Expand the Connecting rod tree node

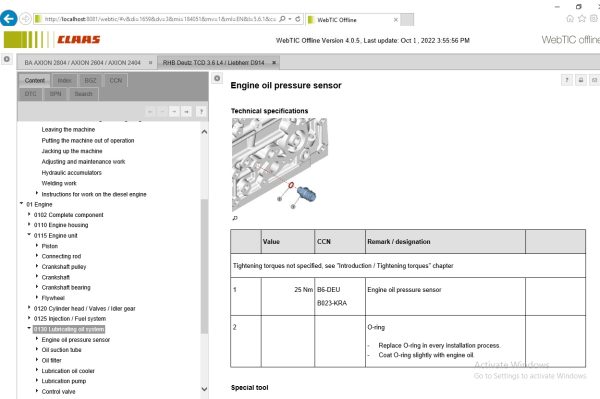tap(37, 256)
